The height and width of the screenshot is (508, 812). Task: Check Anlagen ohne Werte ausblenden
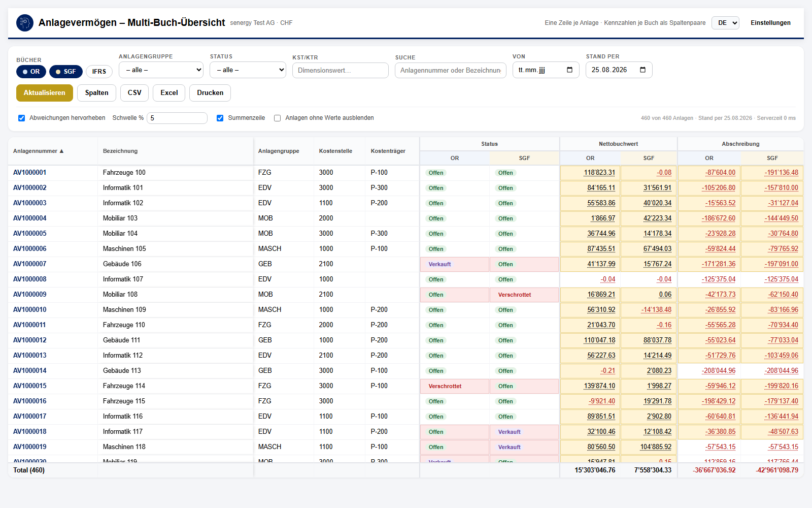click(278, 118)
